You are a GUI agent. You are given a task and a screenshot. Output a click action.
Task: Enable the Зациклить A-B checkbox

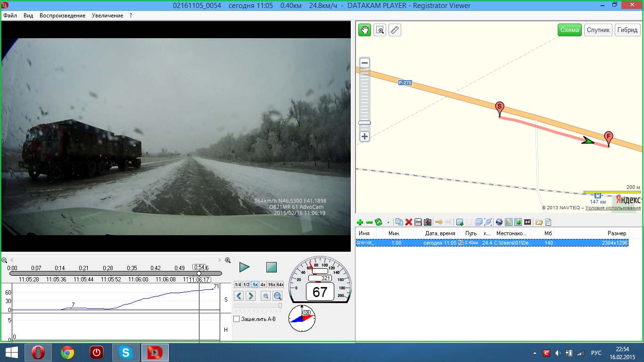[x=237, y=319]
